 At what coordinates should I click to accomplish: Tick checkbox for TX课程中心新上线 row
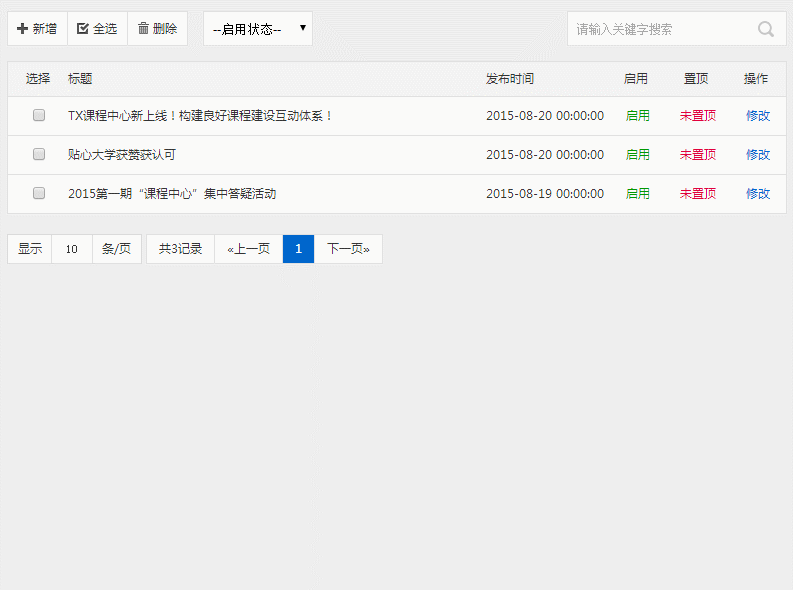tap(39, 116)
